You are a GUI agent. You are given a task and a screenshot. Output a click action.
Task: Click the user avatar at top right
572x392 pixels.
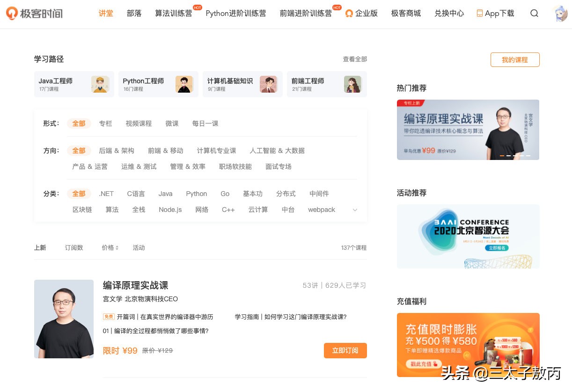(x=560, y=14)
